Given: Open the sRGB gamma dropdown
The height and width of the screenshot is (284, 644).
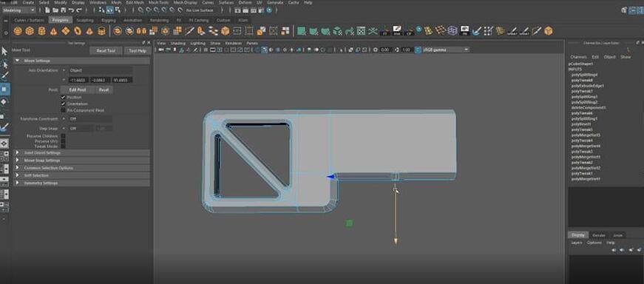Looking at the screenshot, I should [x=446, y=50].
